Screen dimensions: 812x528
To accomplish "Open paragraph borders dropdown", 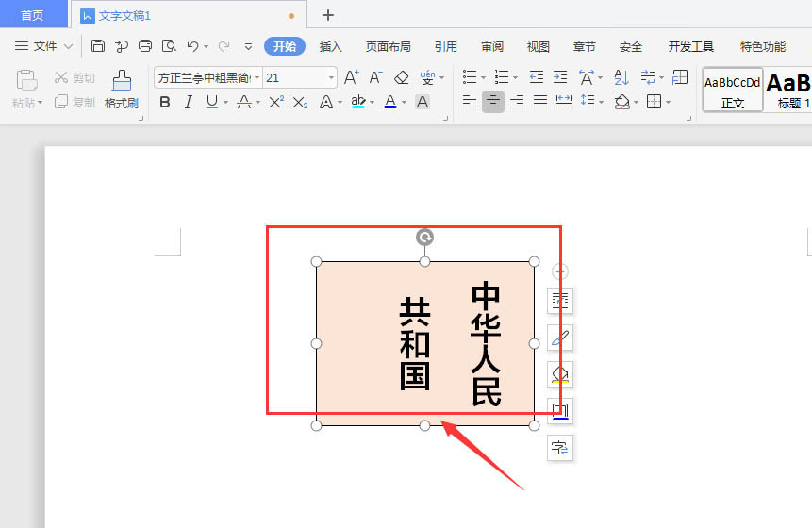I will pyautogui.click(x=668, y=103).
